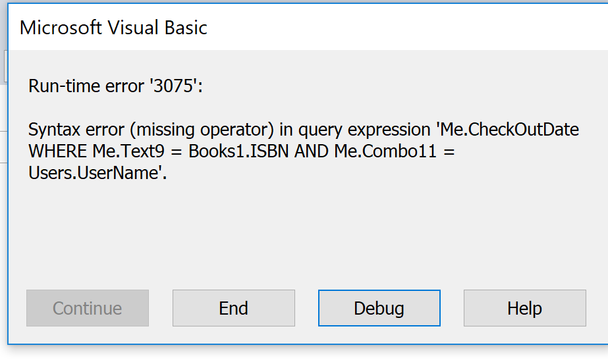This screenshot has height=364, width=608.
Task: Click blank title bar space right of title
Action: pyautogui.click(x=407, y=28)
